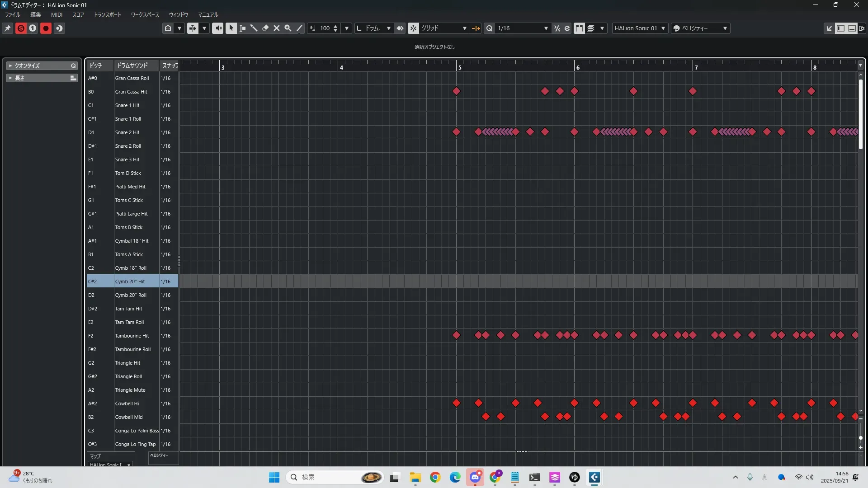Open the MIDI menu
Viewport: 868px width, 488px height.
(x=57, y=14)
